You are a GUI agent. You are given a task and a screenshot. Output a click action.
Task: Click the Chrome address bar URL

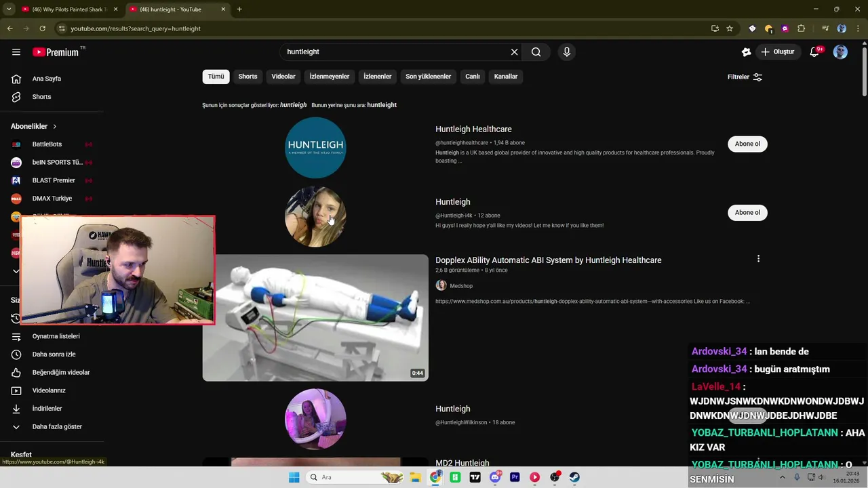point(136,28)
